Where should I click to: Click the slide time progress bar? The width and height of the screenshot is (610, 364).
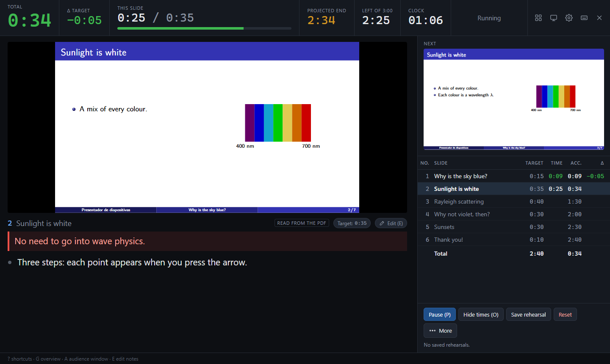click(204, 28)
